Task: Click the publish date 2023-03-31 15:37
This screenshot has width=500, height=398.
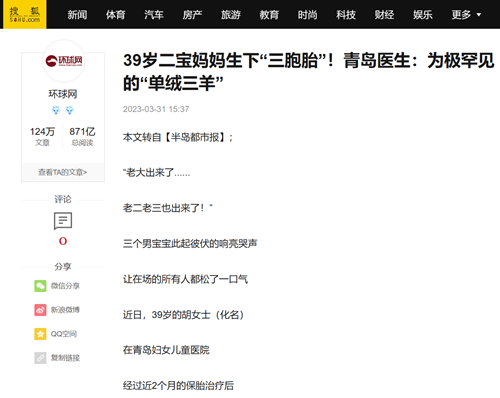Action: (156, 109)
